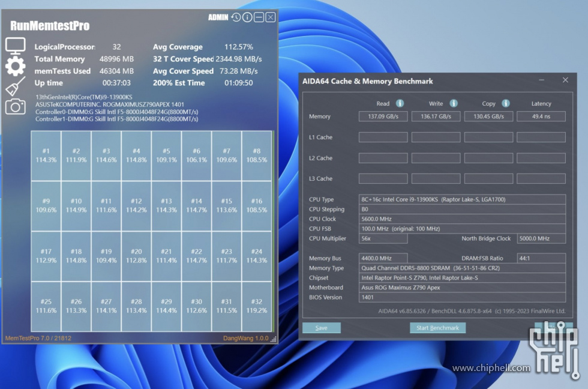
Task: Click the Copy column info icon
Action: point(505,103)
